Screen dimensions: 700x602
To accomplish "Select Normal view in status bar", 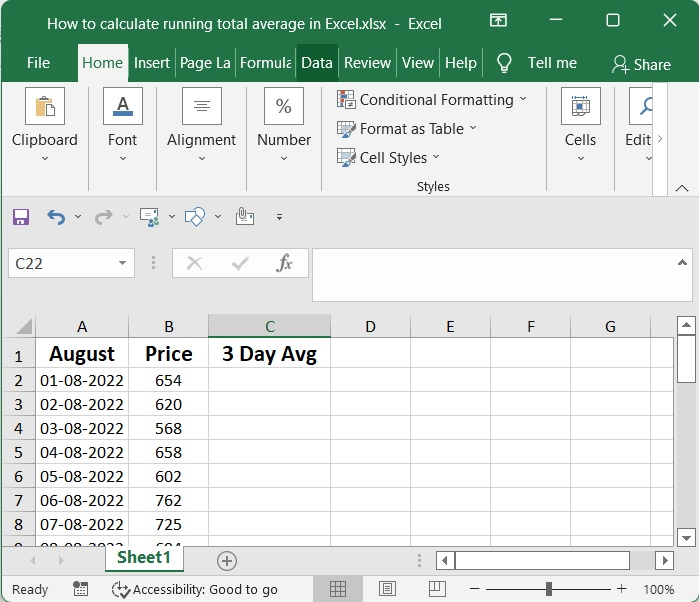I will 338,589.
